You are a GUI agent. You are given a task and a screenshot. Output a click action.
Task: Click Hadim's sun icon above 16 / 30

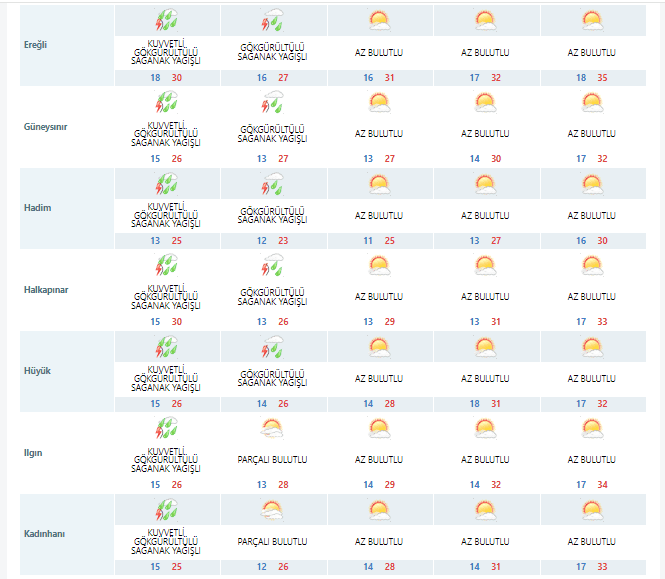(x=592, y=184)
